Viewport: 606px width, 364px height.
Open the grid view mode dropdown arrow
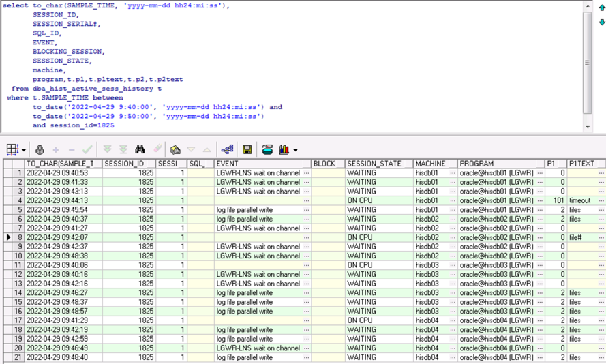(x=24, y=150)
